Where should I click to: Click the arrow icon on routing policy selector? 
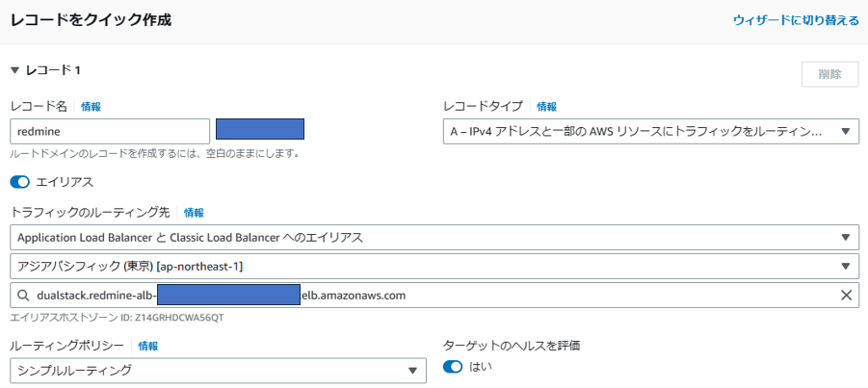tap(412, 371)
